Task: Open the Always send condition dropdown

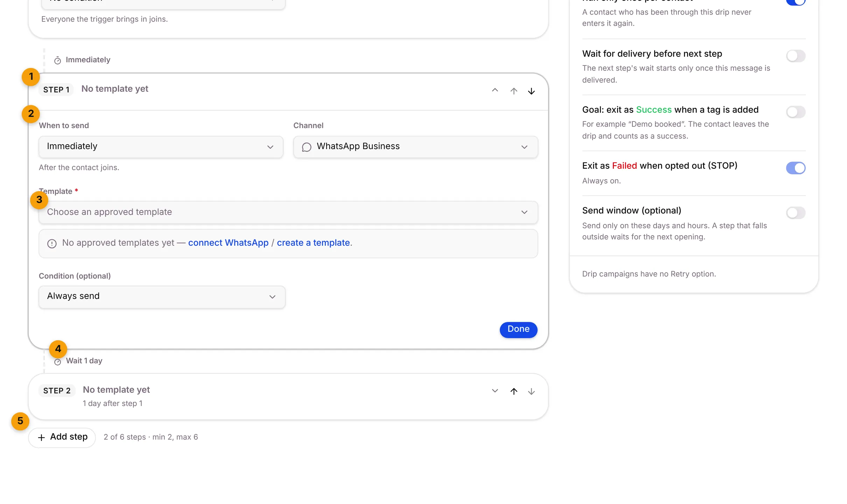Action: point(162,296)
